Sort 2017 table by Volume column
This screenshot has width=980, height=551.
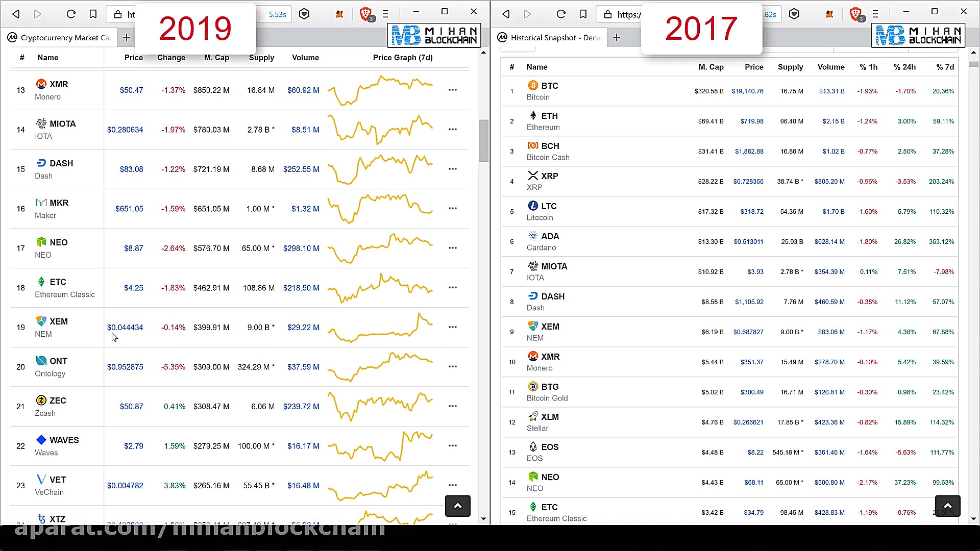831,67
